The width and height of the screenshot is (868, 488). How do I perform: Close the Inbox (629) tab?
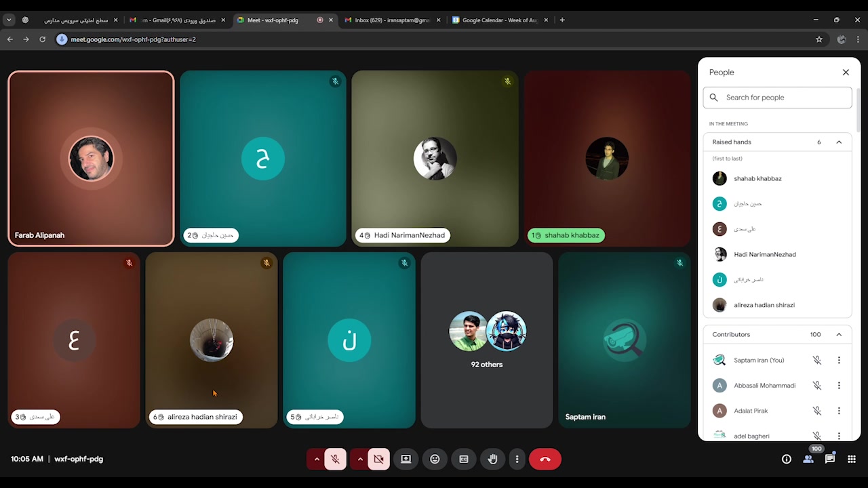coord(438,20)
